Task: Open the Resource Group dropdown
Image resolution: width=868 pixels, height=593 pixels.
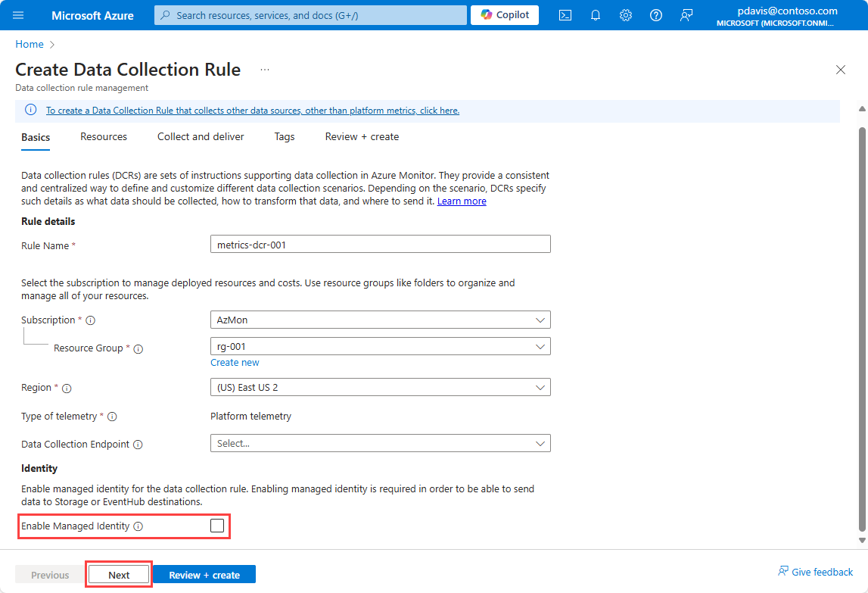Action: click(x=380, y=346)
